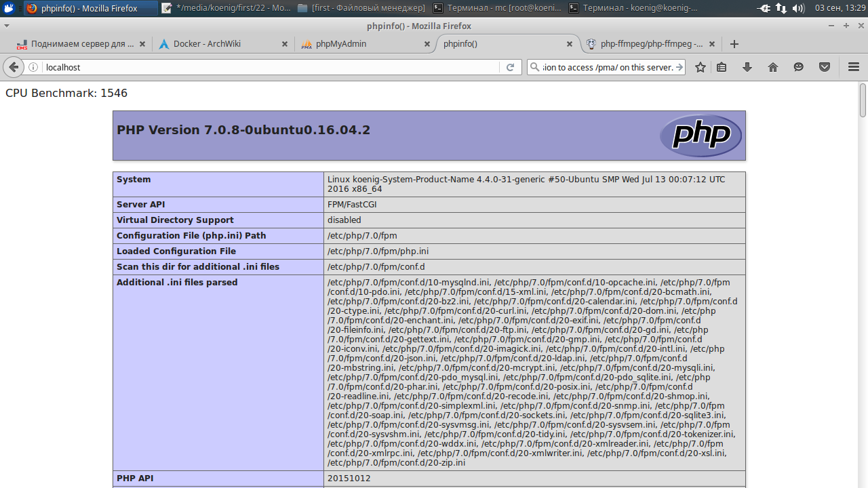Show site information for localhost

33,67
